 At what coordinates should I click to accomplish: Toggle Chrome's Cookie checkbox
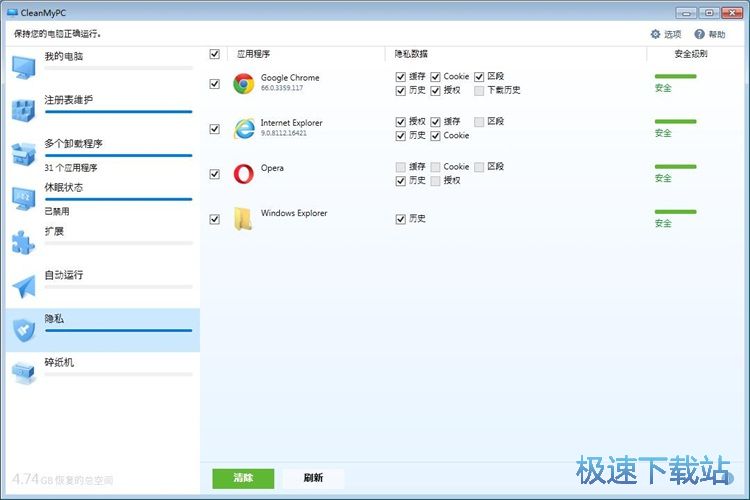435,77
